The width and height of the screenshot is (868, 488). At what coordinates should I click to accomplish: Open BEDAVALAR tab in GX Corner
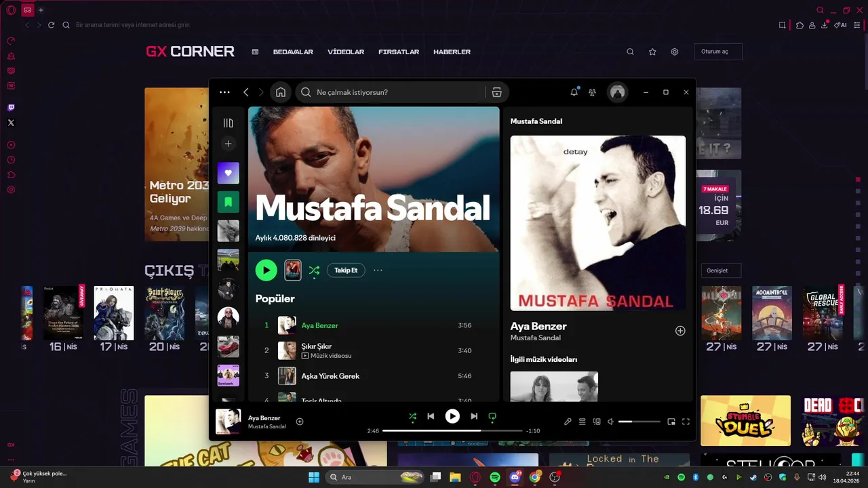[x=293, y=52]
